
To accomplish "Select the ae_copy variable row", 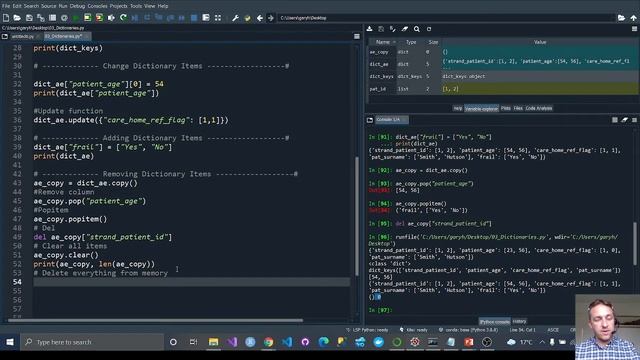I will pyautogui.click(x=503, y=52).
